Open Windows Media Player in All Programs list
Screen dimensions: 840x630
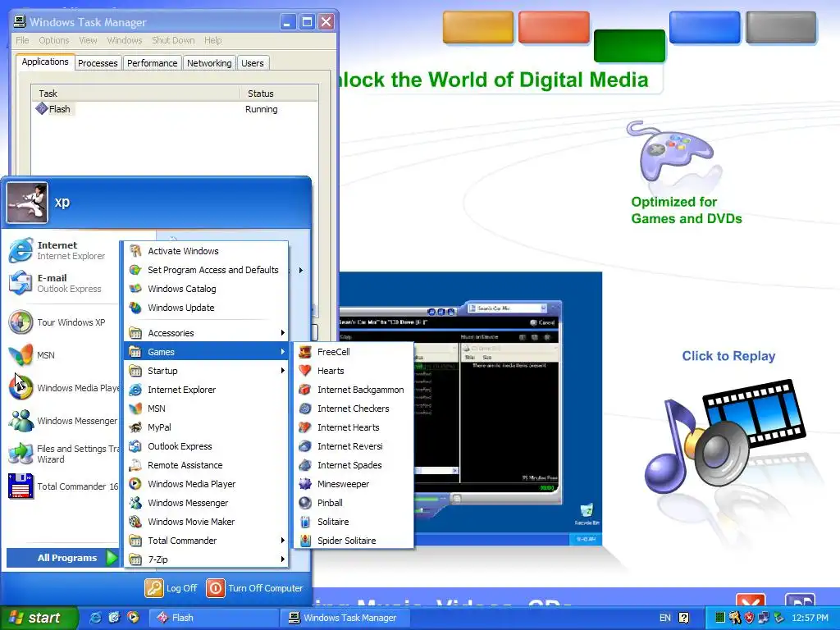pos(206,484)
